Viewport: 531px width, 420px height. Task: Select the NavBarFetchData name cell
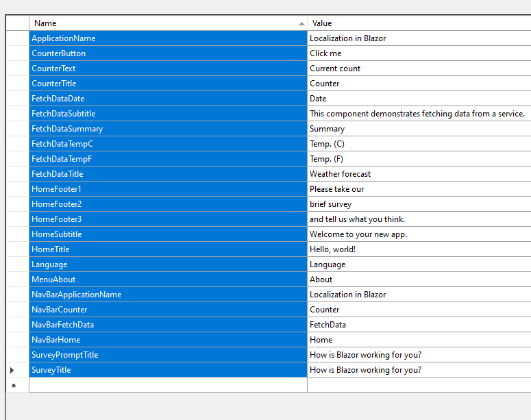(168, 325)
